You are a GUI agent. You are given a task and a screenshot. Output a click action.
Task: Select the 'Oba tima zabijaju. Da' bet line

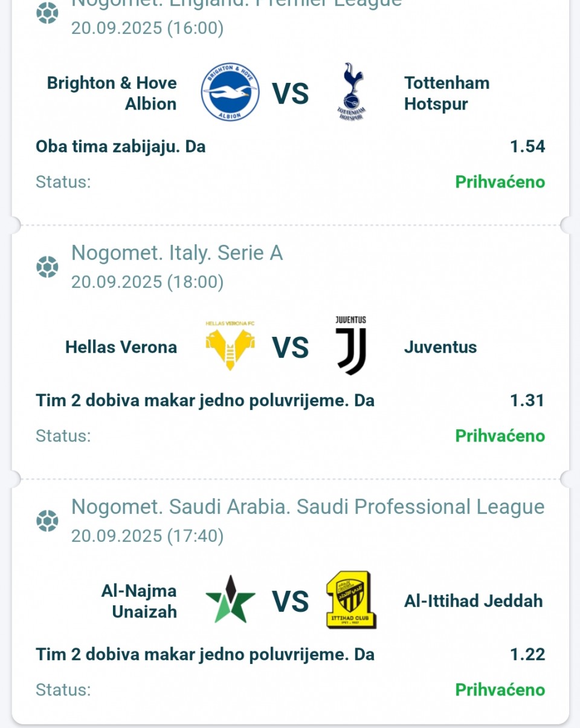(121, 146)
